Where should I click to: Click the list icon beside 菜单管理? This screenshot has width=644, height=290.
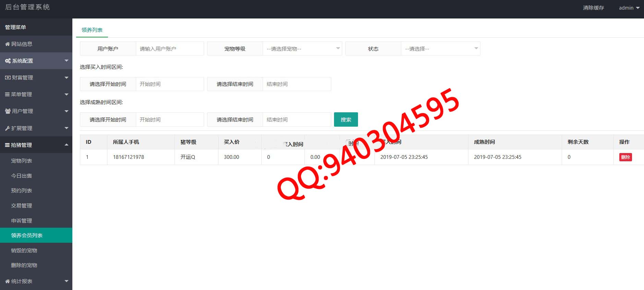pos(7,94)
